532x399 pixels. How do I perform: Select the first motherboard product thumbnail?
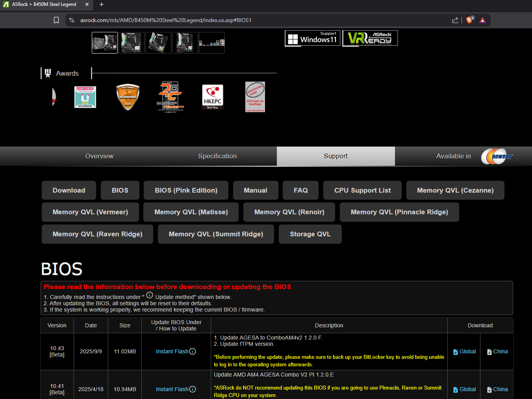pyautogui.click(x=105, y=43)
